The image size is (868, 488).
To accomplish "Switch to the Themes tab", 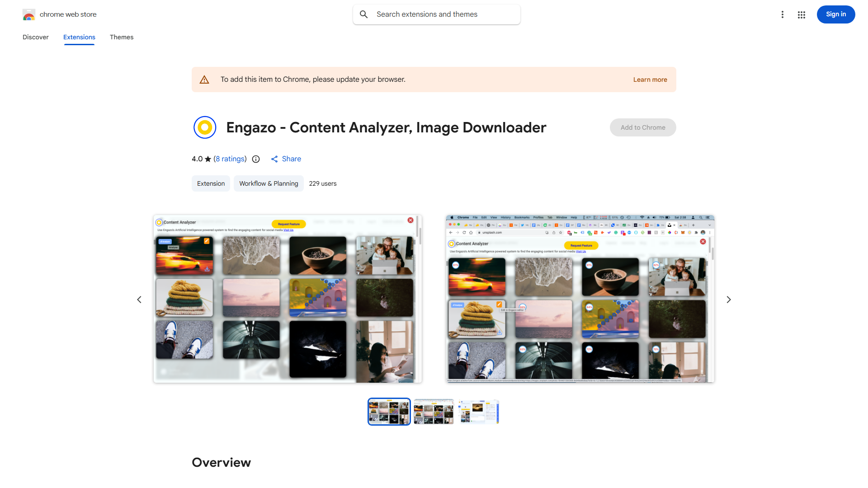I will pyautogui.click(x=121, y=37).
